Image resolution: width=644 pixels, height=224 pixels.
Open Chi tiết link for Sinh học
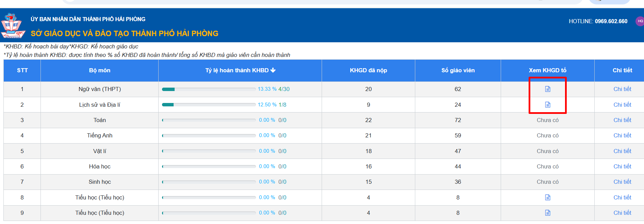tap(622, 182)
